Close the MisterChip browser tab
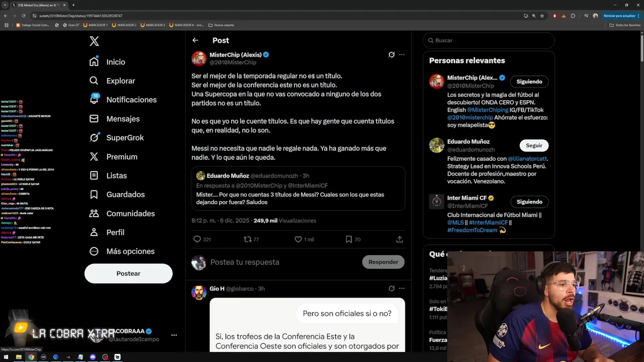644x362 pixels. pos(64,5)
